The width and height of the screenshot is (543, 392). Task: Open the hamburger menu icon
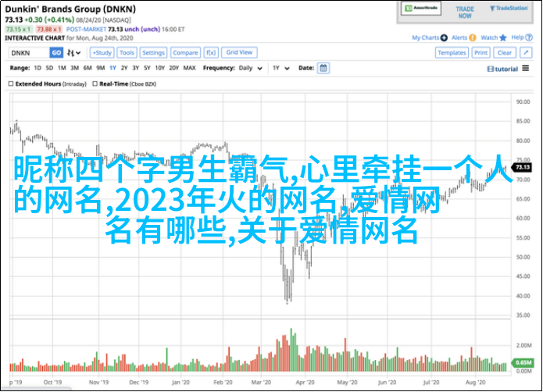tap(526, 68)
